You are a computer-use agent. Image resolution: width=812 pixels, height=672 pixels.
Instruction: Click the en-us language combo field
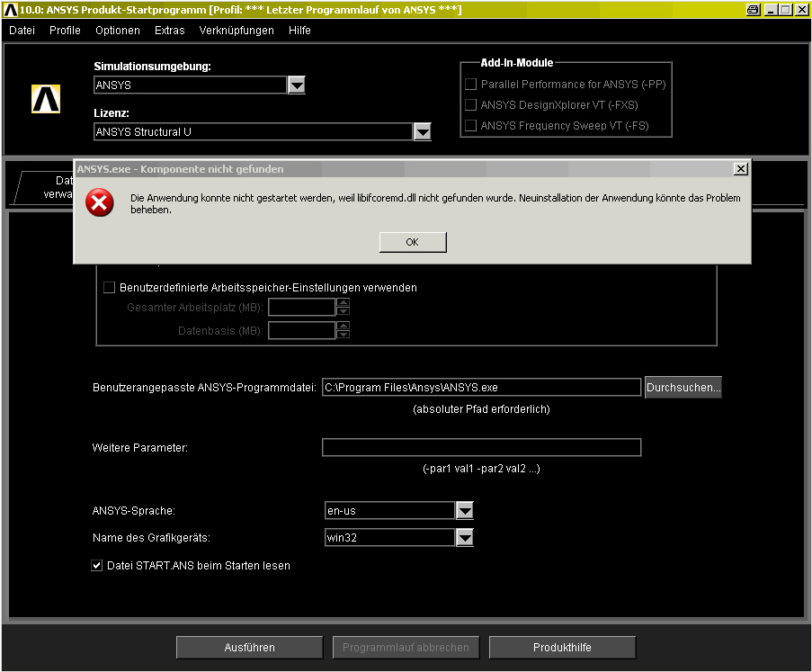point(389,511)
